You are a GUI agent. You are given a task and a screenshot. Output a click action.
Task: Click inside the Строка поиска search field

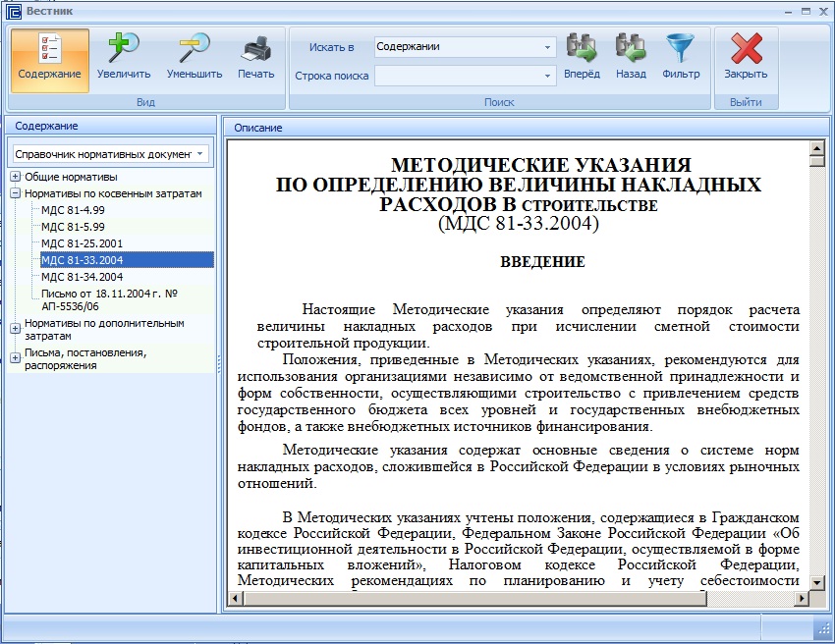(457, 76)
